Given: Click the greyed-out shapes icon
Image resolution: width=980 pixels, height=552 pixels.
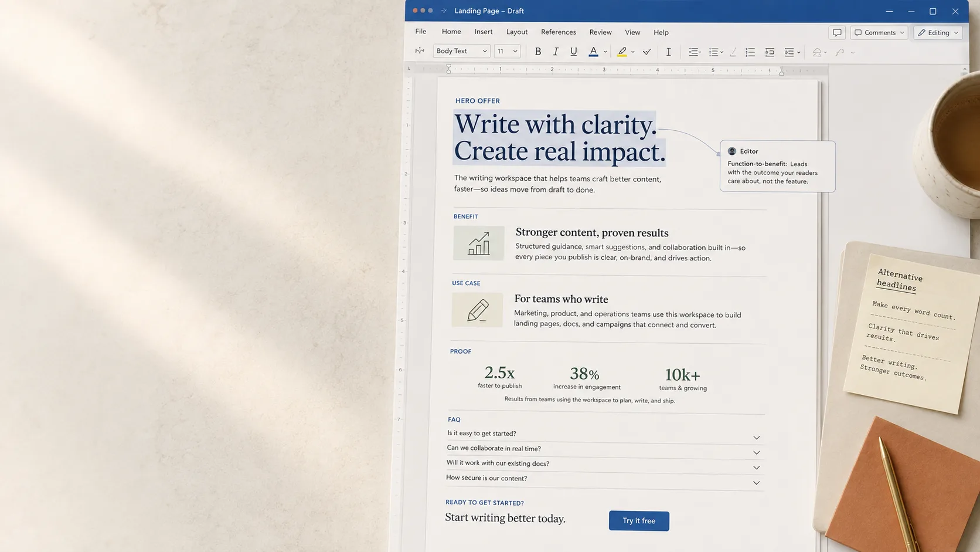Looking at the screenshot, I should click(816, 52).
